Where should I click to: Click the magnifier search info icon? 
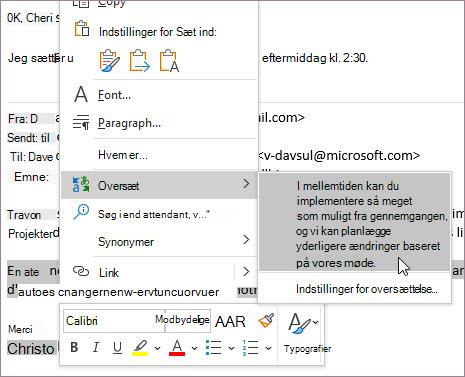81,212
